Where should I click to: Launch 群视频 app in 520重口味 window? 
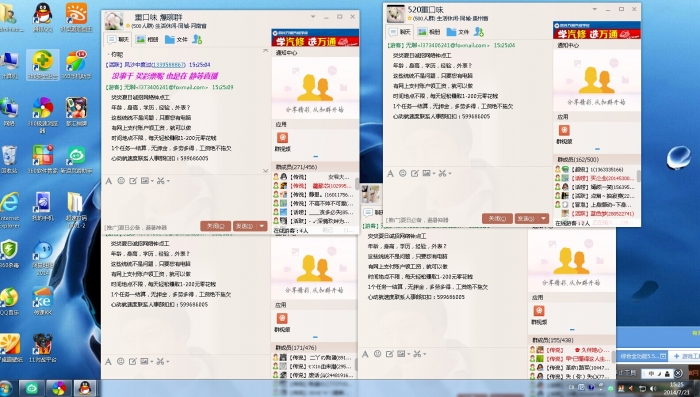click(x=564, y=130)
